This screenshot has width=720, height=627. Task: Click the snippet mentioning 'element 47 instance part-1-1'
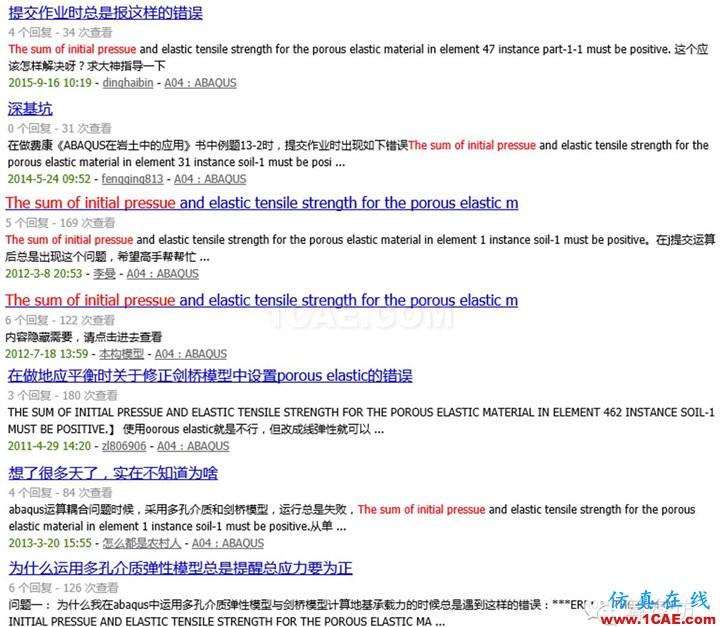click(358, 57)
